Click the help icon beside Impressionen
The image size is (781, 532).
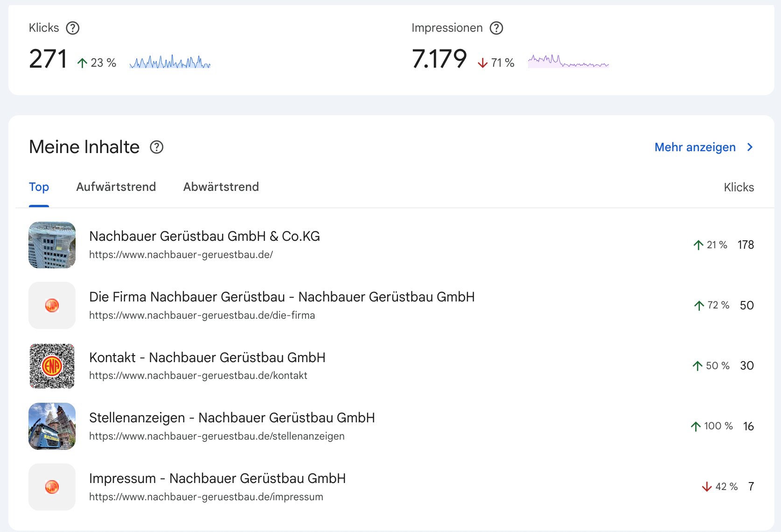(496, 28)
